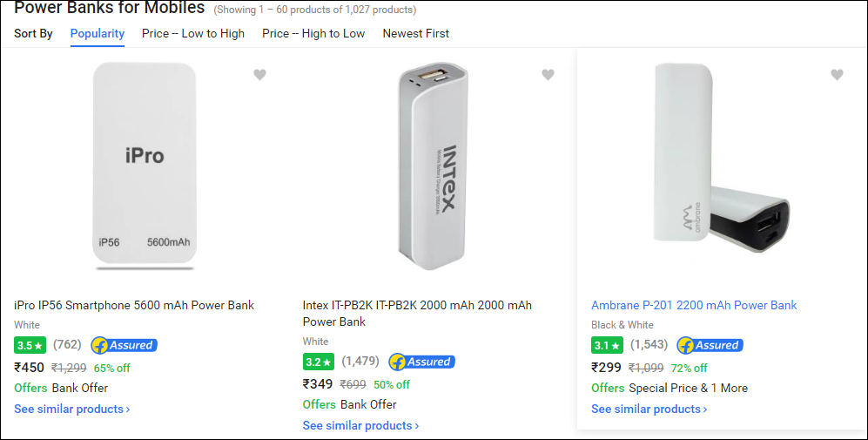
Task: Expand similar products for iPro IP56
Action: tap(72, 409)
